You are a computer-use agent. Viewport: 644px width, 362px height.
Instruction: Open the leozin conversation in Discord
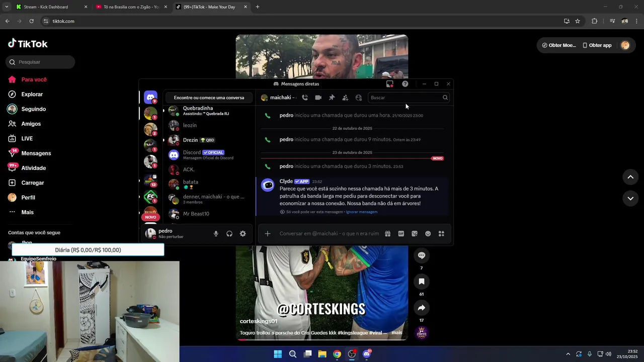(x=209, y=125)
